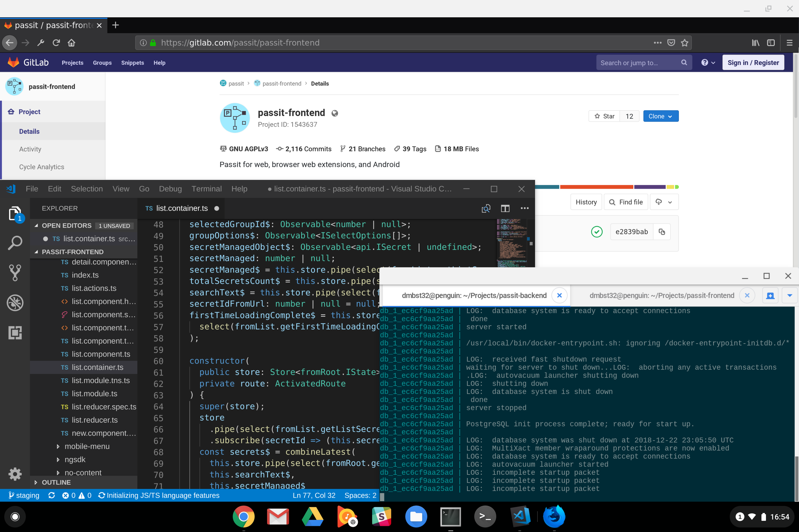Click the VS Code editor minimap
The height and width of the screenshot is (532, 799).
tap(512, 243)
